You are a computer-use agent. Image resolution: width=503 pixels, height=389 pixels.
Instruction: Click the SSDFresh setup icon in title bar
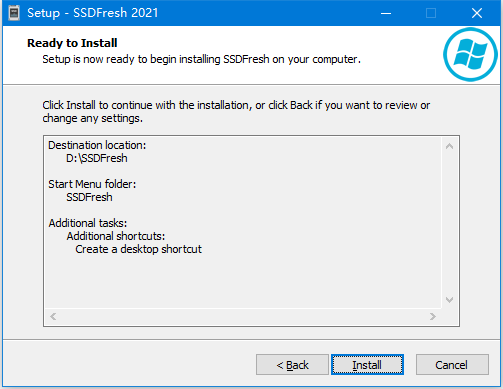pos(14,13)
